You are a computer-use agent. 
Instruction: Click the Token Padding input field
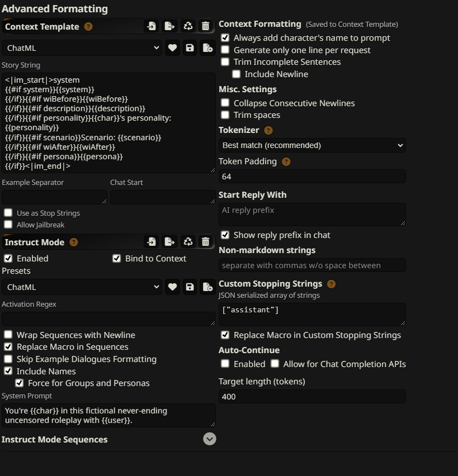(x=312, y=177)
